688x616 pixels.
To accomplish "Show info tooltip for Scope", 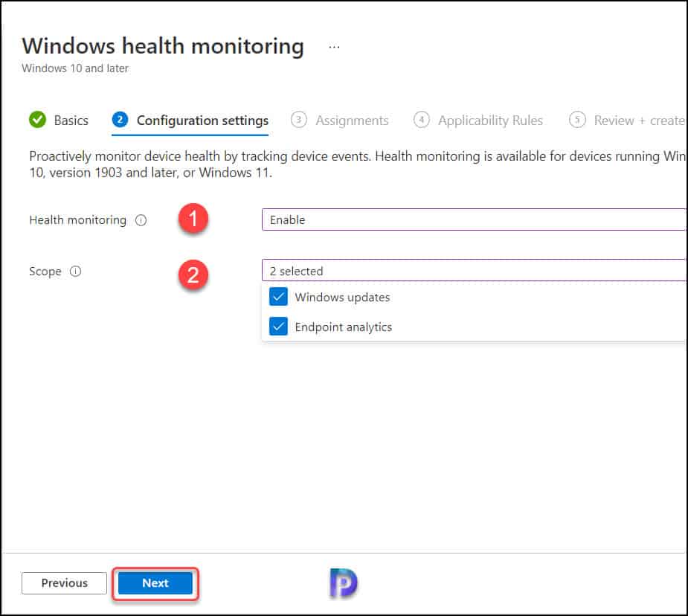I will [x=75, y=271].
